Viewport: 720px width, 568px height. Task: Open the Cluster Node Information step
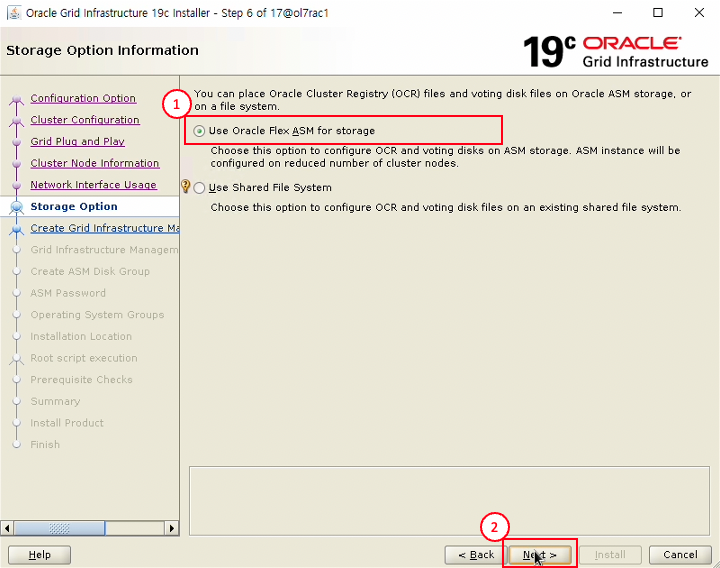click(x=95, y=163)
